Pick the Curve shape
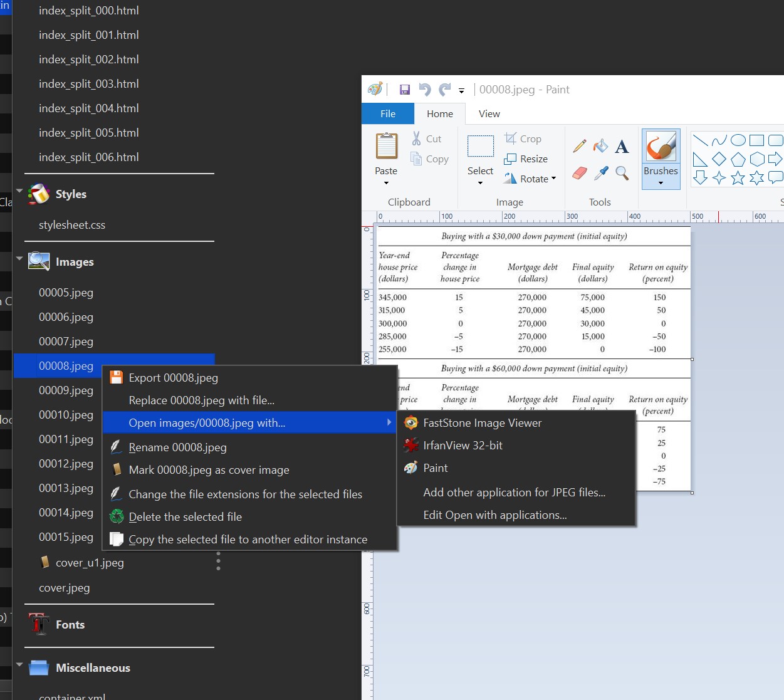Image resolution: width=784 pixels, height=700 pixels. click(x=719, y=140)
